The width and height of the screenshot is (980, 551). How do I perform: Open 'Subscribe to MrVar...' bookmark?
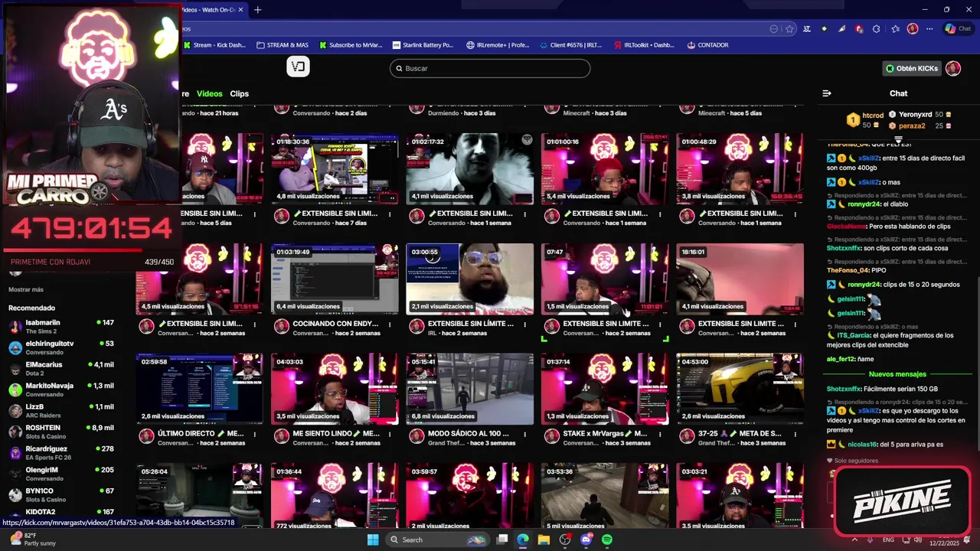pos(349,45)
